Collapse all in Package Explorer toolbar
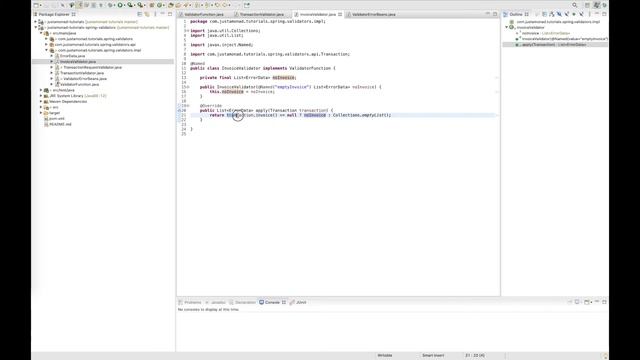Image resolution: width=640 pixels, height=360 pixels. pyautogui.click(x=140, y=14)
